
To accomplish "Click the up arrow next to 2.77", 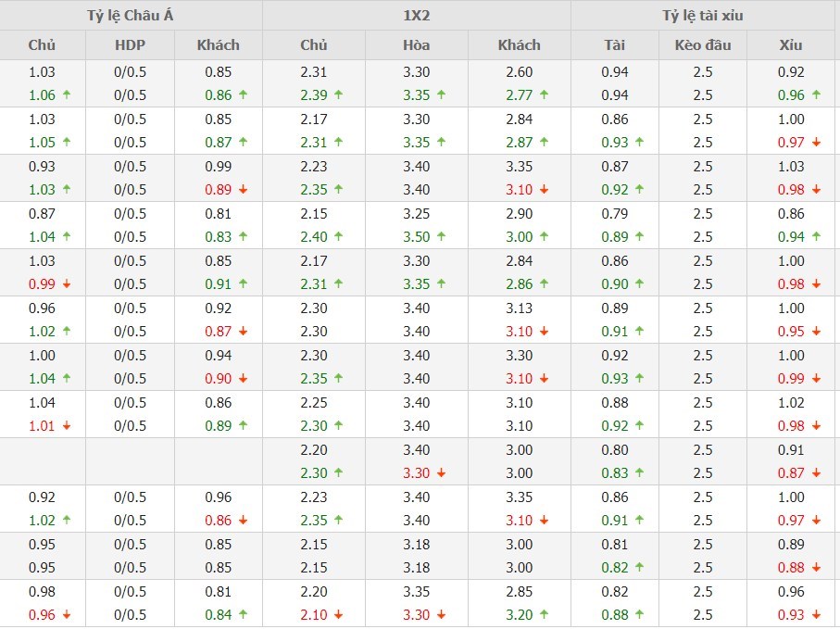I will pos(545,94).
